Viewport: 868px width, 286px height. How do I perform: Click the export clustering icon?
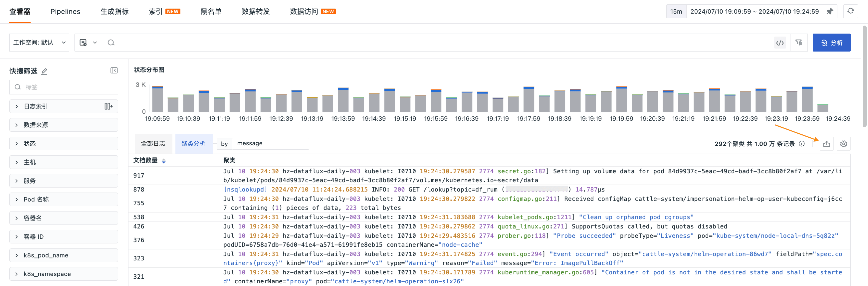click(x=826, y=144)
